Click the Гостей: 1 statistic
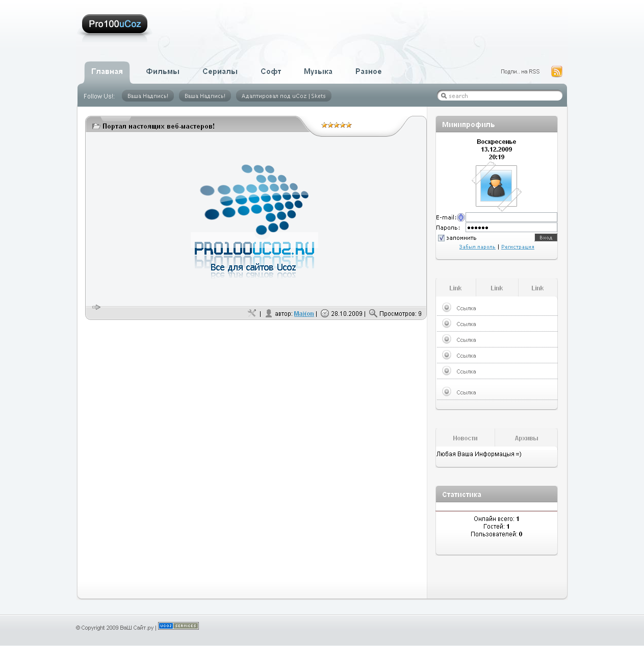Image resolution: width=644 pixels, height=646 pixels. (x=497, y=527)
